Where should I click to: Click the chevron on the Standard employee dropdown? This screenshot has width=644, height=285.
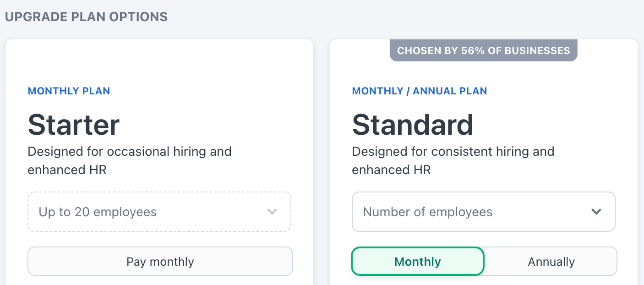(x=596, y=212)
